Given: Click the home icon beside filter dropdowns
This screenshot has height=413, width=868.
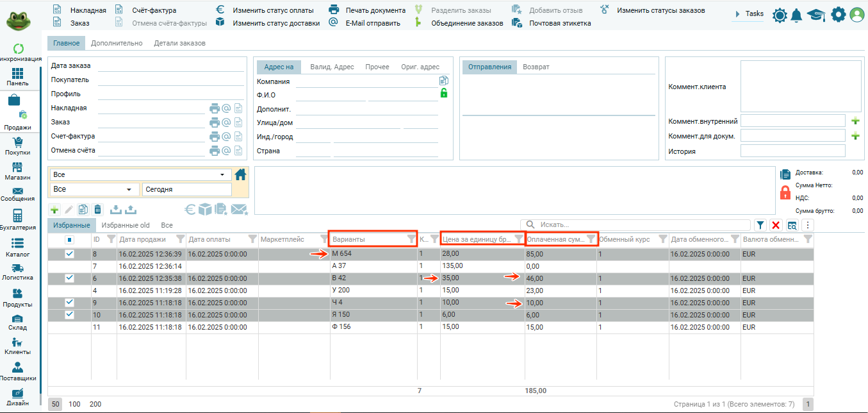Looking at the screenshot, I should (240, 174).
